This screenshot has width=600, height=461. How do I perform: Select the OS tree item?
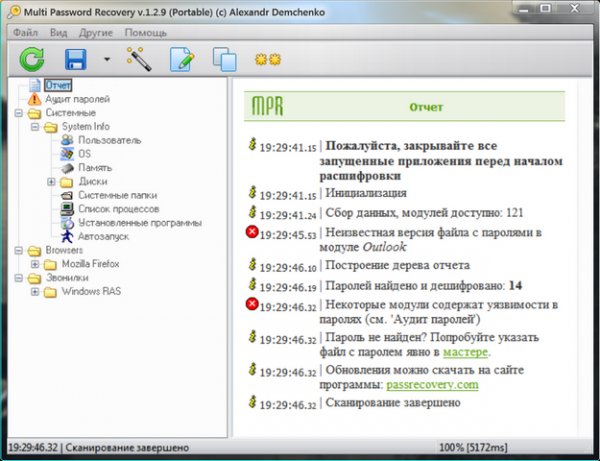85,154
